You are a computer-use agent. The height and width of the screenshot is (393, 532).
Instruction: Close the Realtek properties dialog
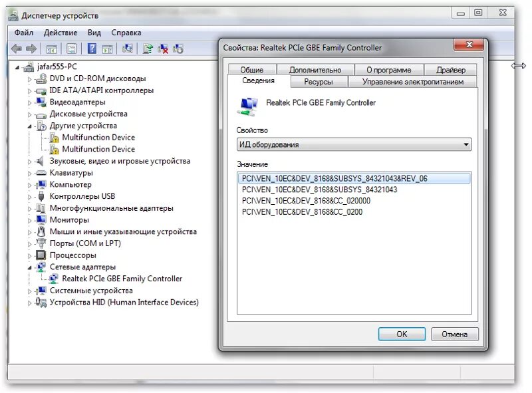click(469, 45)
